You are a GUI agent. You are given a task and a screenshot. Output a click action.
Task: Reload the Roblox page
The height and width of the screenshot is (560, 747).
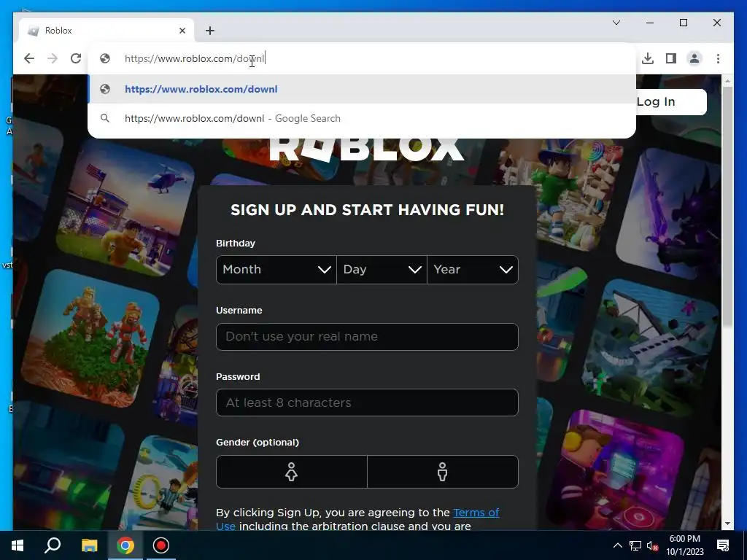click(x=76, y=58)
